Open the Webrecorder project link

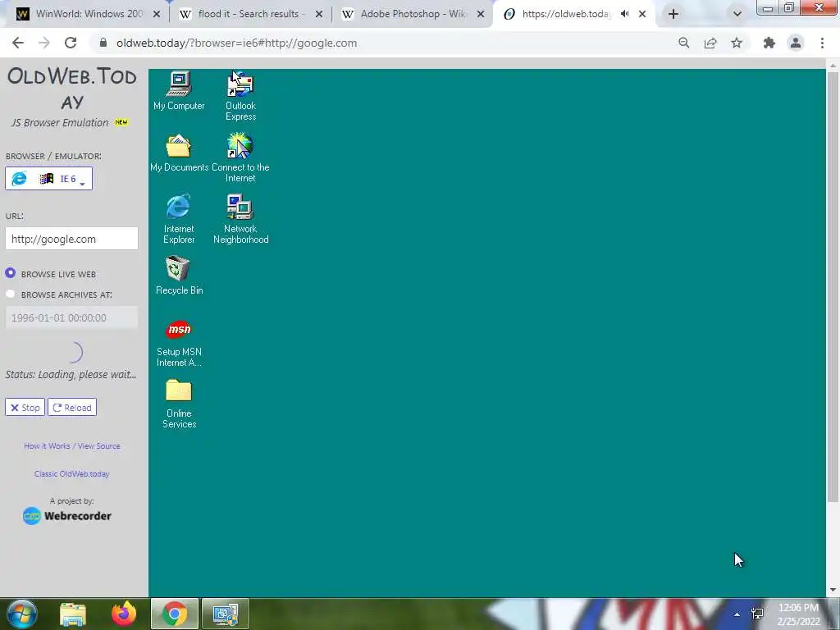click(67, 516)
